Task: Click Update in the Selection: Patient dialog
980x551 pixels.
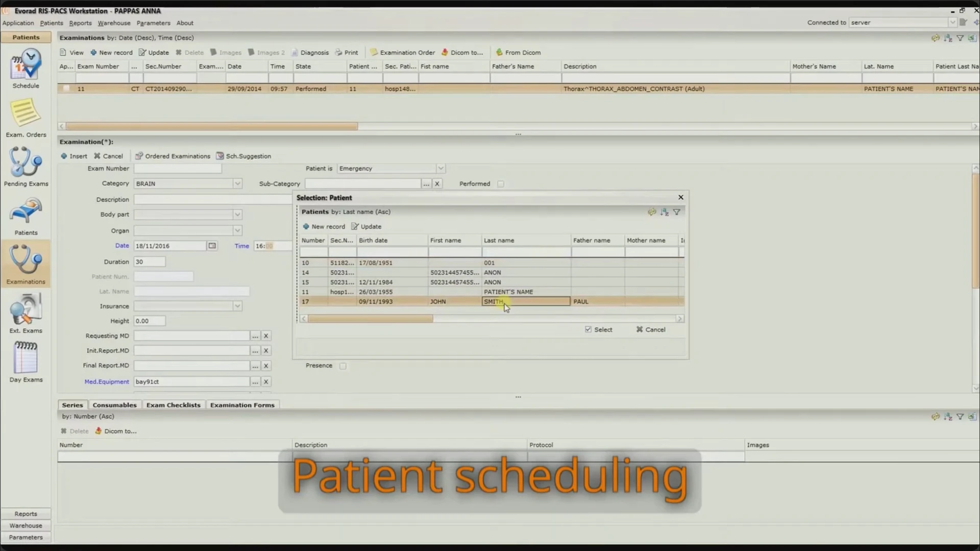Action: (x=366, y=227)
